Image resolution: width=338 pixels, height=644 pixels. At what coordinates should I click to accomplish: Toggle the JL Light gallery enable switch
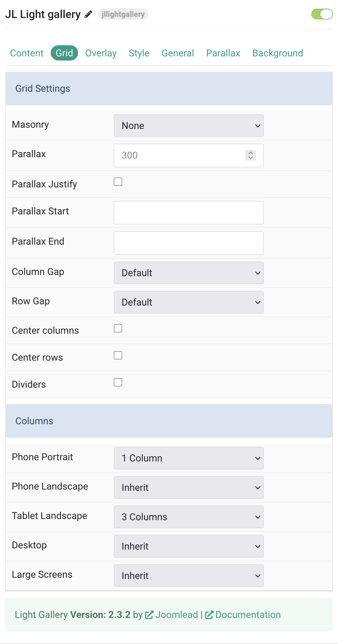pyautogui.click(x=322, y=14)
